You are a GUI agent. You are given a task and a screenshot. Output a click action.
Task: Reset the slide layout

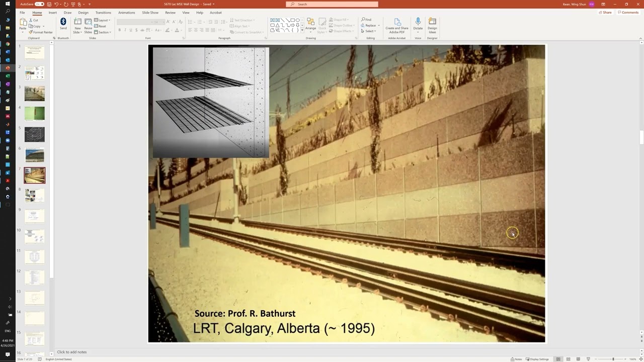(101, 26)
